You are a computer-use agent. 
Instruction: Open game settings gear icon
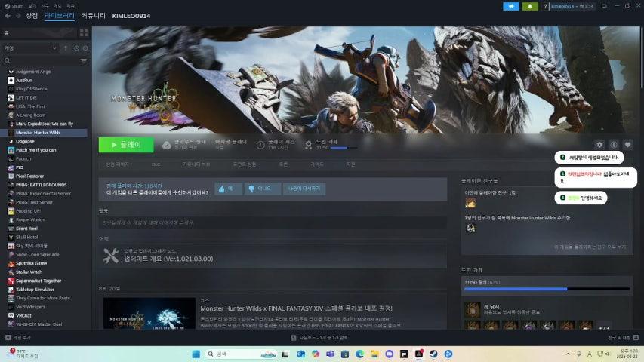pyautogui.click(x=599, y=145)
